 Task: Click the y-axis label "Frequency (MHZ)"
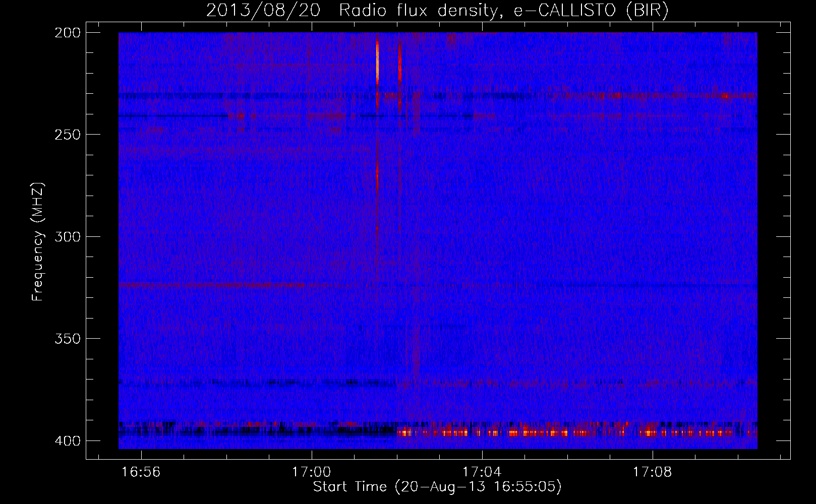pyautogui.click(x=38, y=242)
